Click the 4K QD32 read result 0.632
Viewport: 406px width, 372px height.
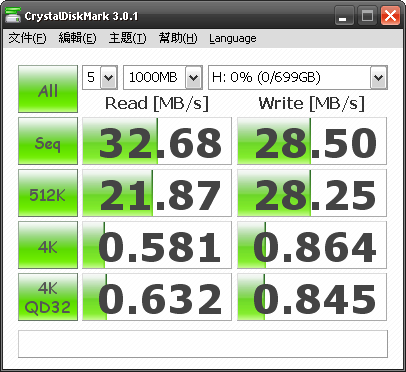[x=157, y=297]
